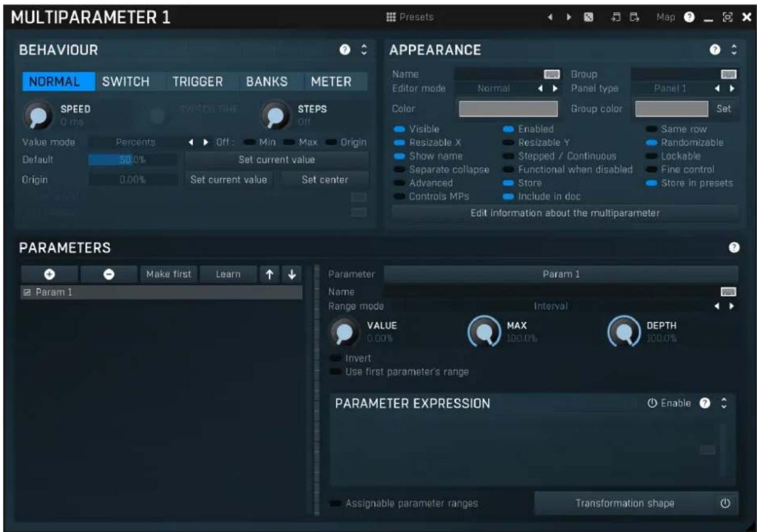Click the Steps knob
The image size is (757, 532).
pos(275,115)
